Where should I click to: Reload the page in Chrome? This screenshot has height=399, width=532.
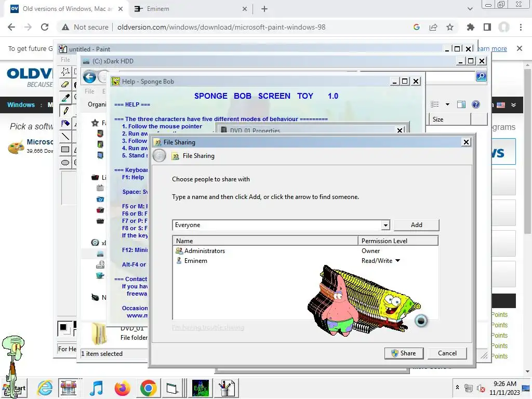[x=45, y=27]
